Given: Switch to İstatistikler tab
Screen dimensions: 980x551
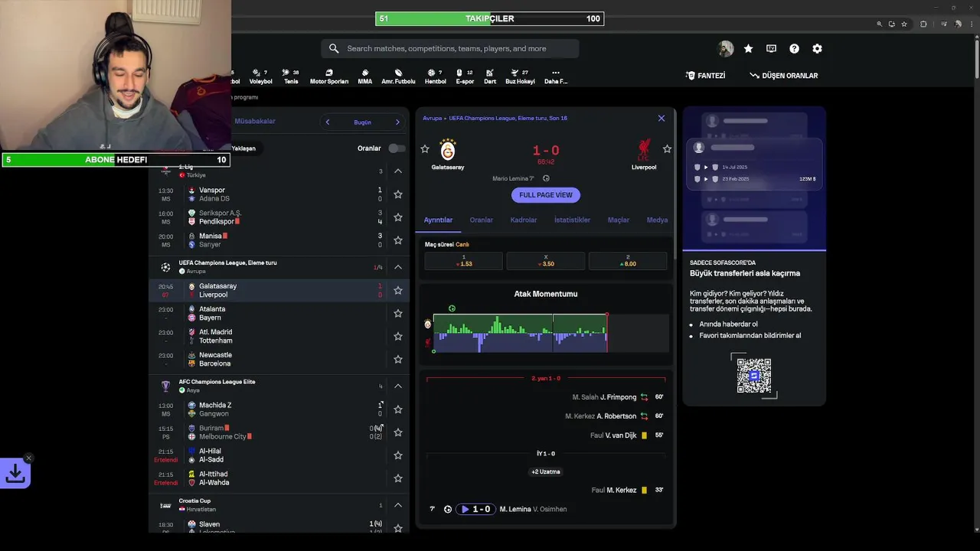Looking at the screenshot, I should point(573,220).
